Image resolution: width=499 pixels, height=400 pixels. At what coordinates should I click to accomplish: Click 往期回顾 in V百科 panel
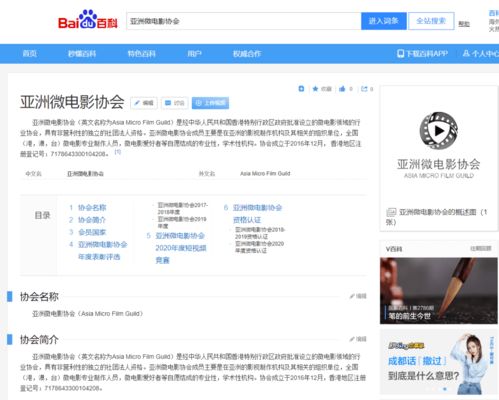click(x=481, y=248)
